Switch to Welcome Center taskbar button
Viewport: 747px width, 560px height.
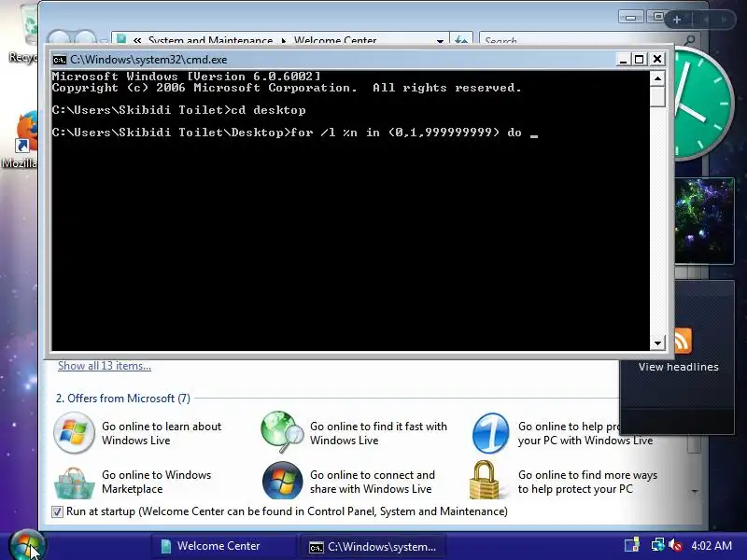pos(223,546)
